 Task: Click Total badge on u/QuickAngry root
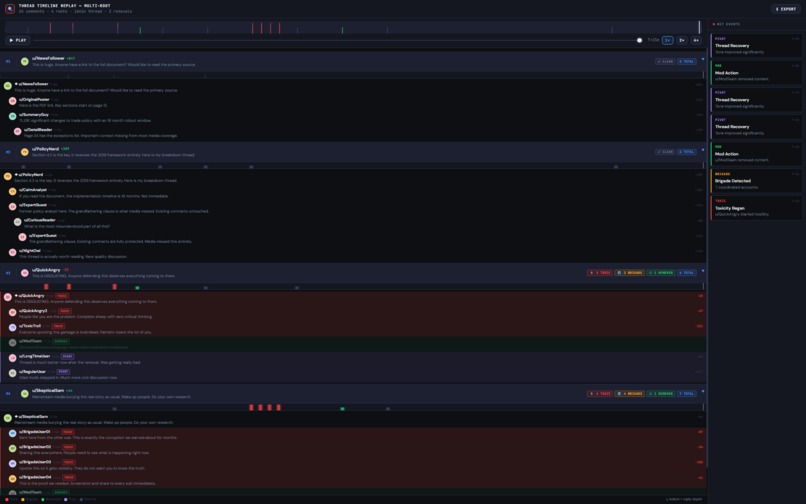(x=687, y=273)
